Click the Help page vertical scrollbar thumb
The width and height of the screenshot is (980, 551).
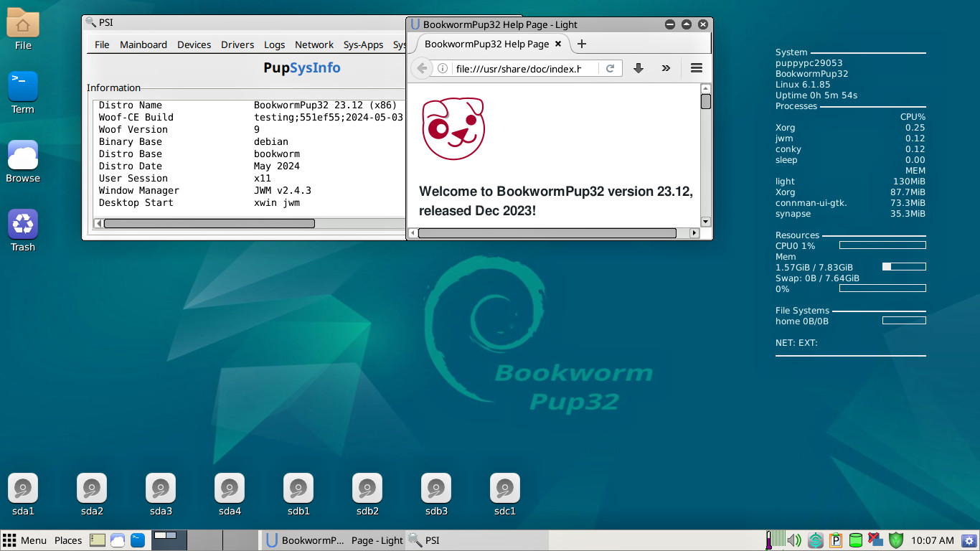click(x=706, y=101)
